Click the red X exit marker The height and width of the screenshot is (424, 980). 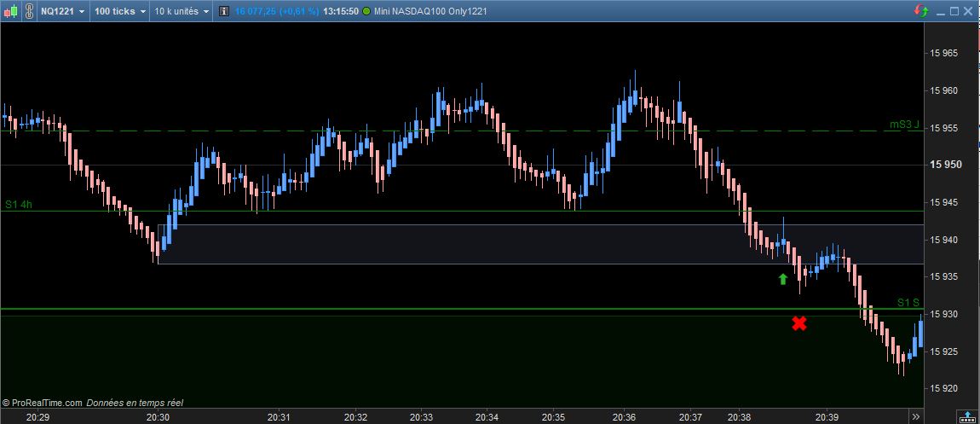pyautogui.click(x=798, y=323)
